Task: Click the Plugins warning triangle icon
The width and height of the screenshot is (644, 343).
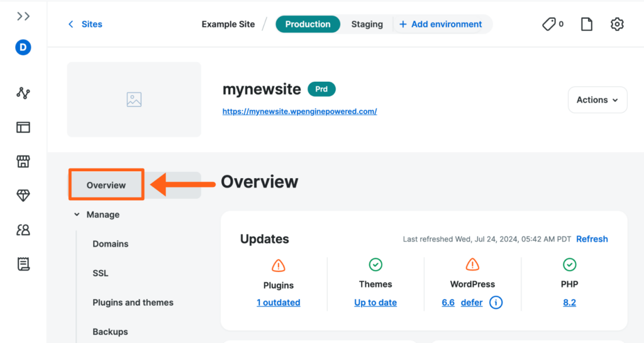Action: pos(279,266)
